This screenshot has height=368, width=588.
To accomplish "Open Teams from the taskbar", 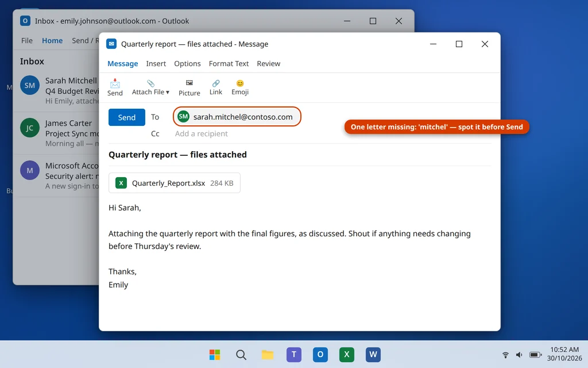I will click(x=294, y=354).
